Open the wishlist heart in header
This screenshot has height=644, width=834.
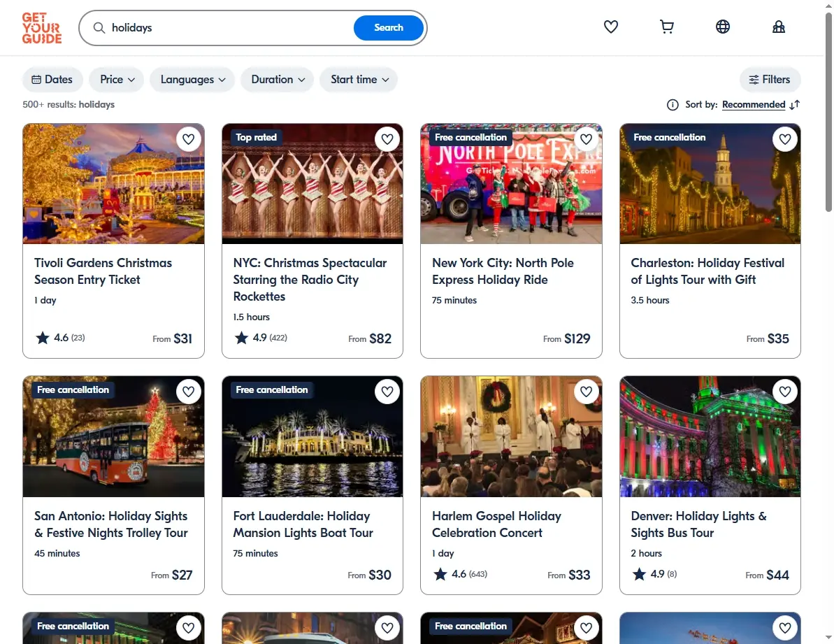click(x=610, y=27)
